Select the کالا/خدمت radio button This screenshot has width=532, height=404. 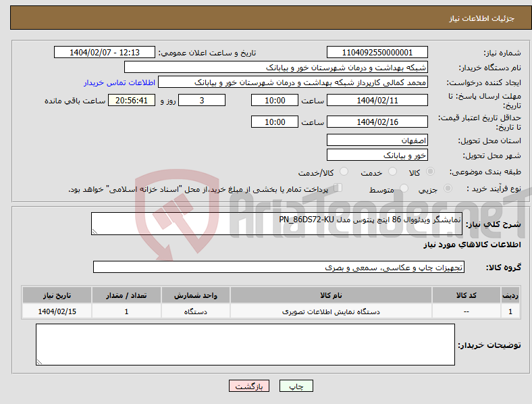344,172
